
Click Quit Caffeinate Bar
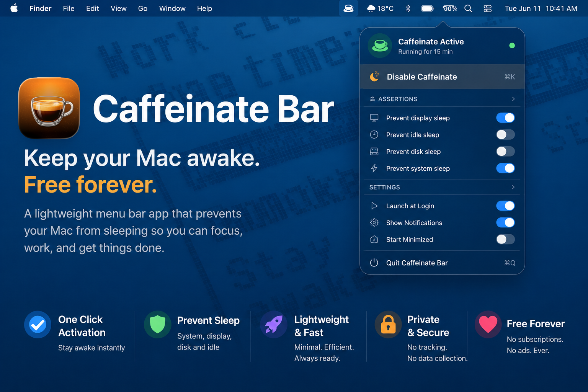click(442, 263)
